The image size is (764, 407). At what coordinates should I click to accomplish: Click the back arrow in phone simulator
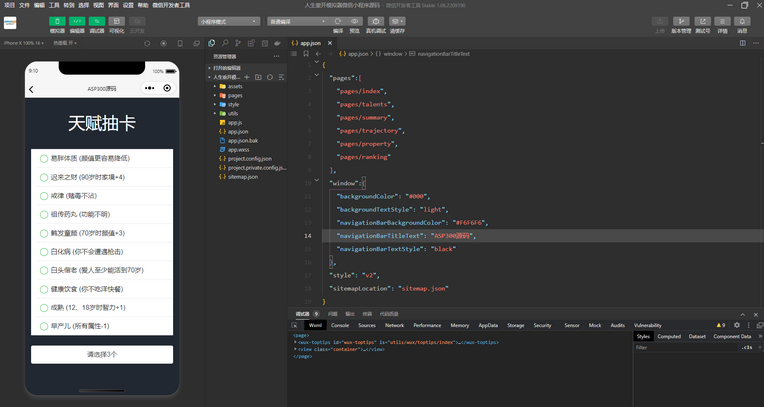31,89
